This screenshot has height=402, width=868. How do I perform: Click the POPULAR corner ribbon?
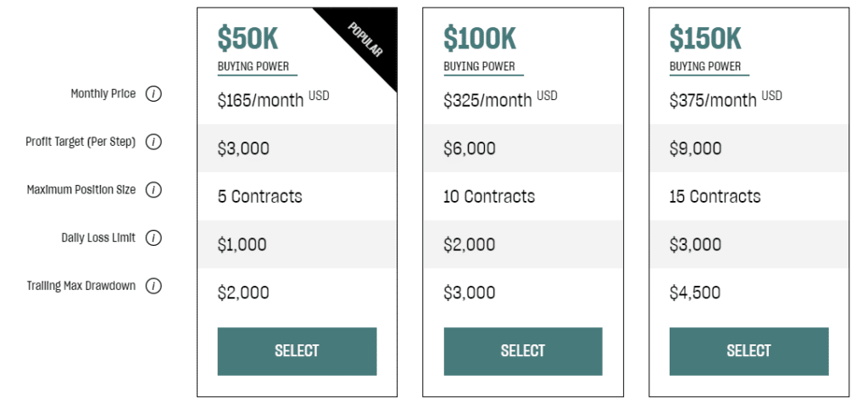pos(365,39)
